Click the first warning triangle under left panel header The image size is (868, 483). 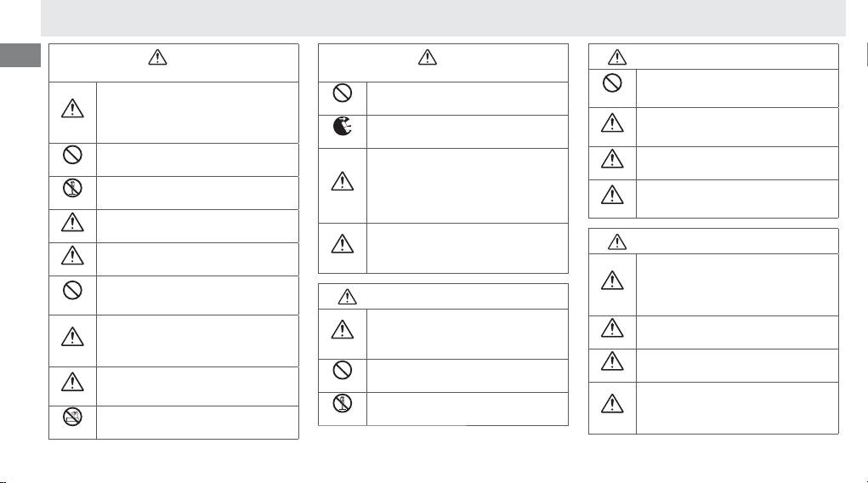(72, 108)
